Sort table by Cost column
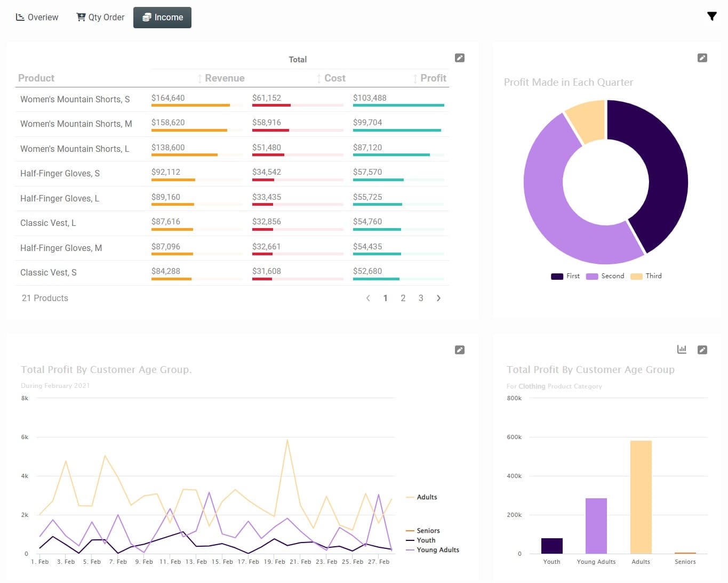Viewport: 728px width, 583px height. (332, 78)
